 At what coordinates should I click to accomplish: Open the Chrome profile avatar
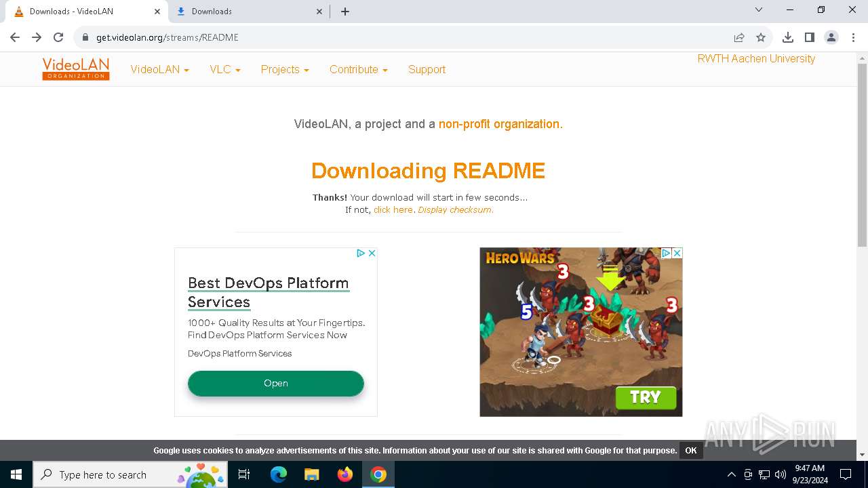pos(831,37)
